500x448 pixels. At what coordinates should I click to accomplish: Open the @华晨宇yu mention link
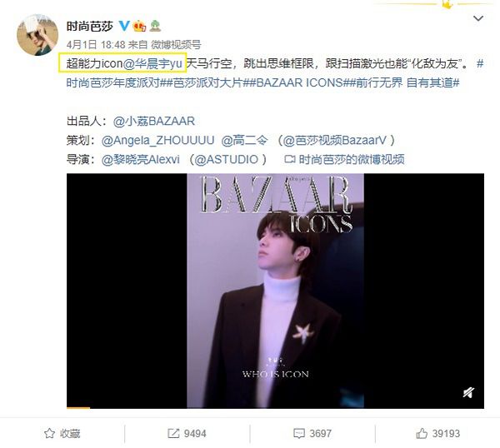[x=152, y=64]
